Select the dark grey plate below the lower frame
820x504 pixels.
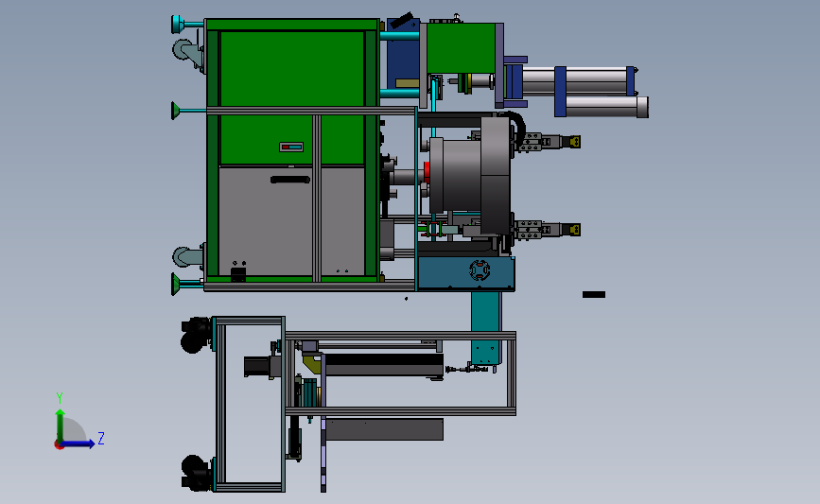pos(384,429)
